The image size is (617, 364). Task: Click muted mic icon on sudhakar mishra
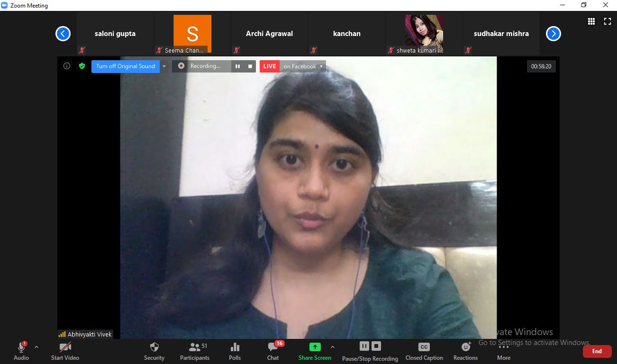pos(468,50)
